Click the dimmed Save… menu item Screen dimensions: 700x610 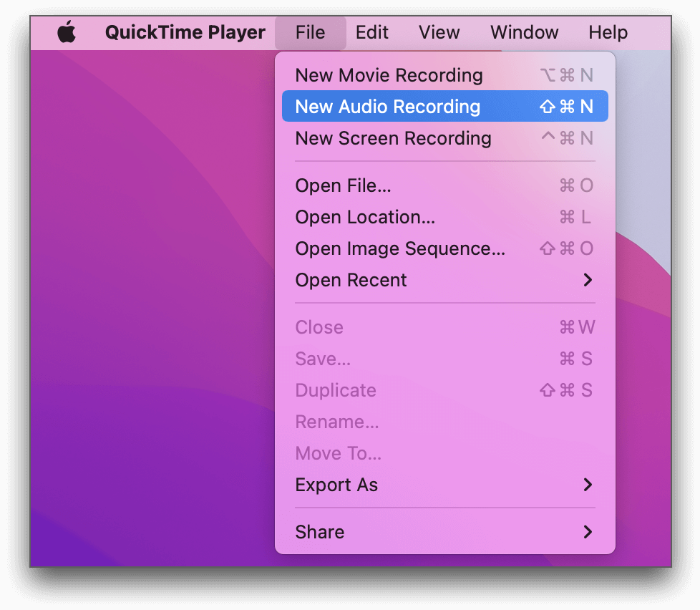tap(445, 359)
